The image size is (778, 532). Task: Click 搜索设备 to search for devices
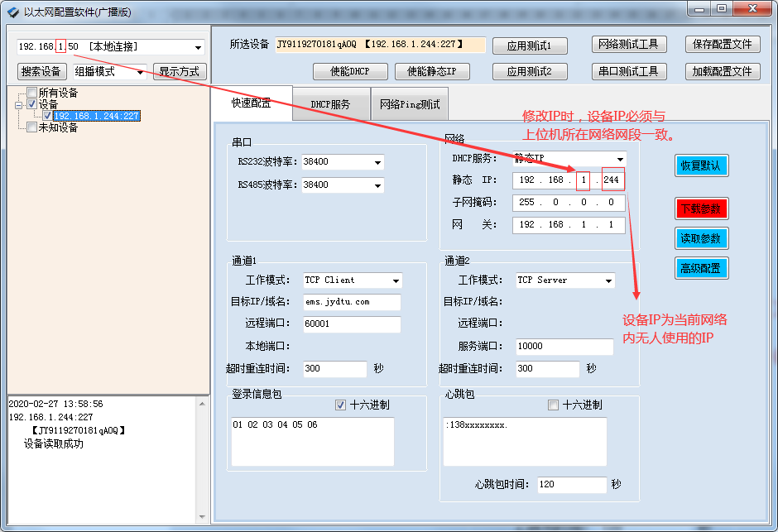[41, 71]
